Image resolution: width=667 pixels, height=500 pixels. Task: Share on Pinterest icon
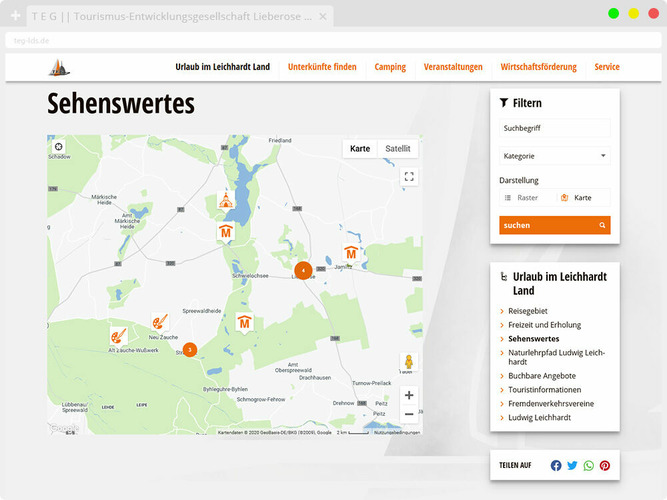click(x=604, y=466)
